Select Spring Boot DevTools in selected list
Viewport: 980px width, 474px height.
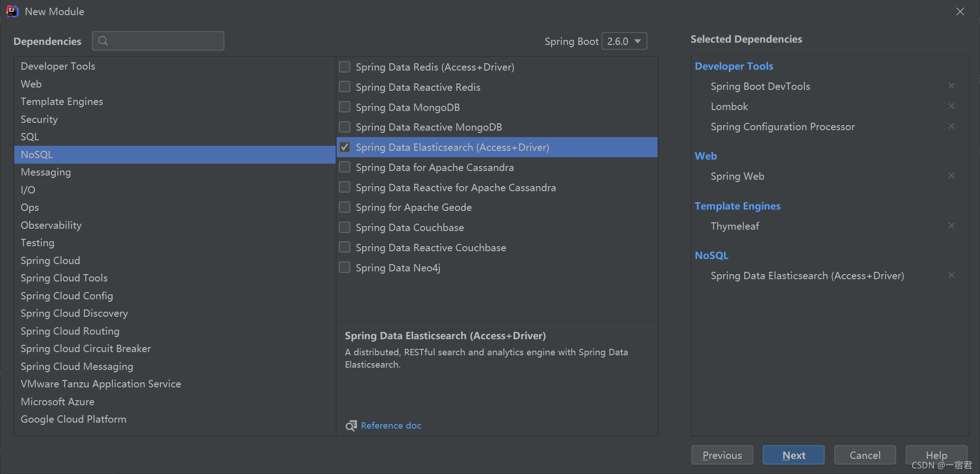tap(760, 86)
